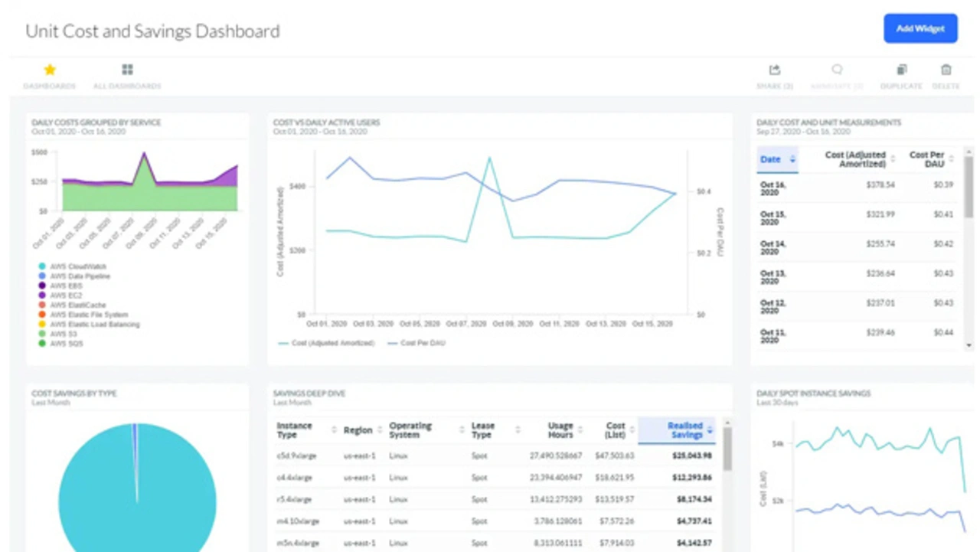Sort by Cost (Adjusted Amortized) column
Screen dimensions: 980x552
click(x=855, y=159)
